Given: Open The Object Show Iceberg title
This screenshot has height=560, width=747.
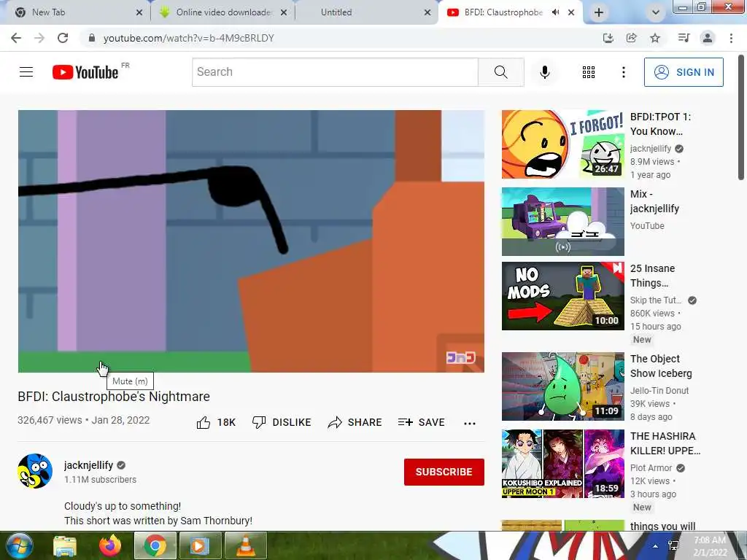Looking at the screenshot, I should [661, 366].
